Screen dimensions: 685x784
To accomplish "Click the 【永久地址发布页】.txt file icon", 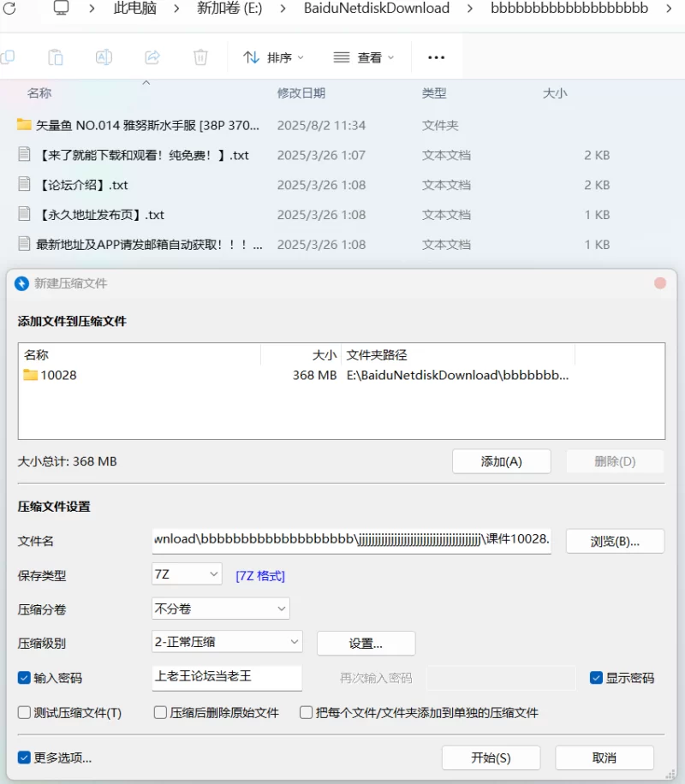I will [x=24, y=214].
